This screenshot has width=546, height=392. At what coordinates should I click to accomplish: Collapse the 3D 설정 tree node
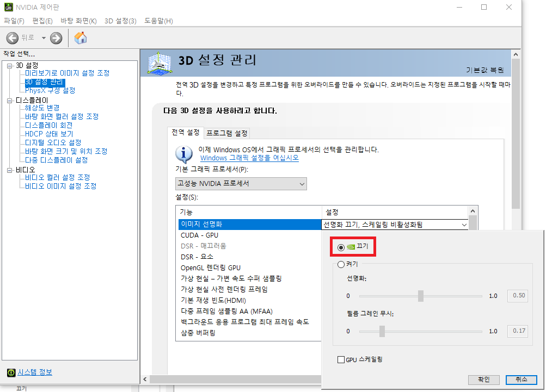[10, 65]
